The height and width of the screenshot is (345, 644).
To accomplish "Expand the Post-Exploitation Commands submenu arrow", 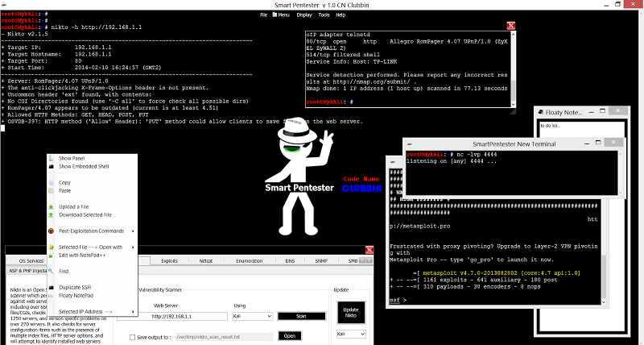I will point(133,231).
